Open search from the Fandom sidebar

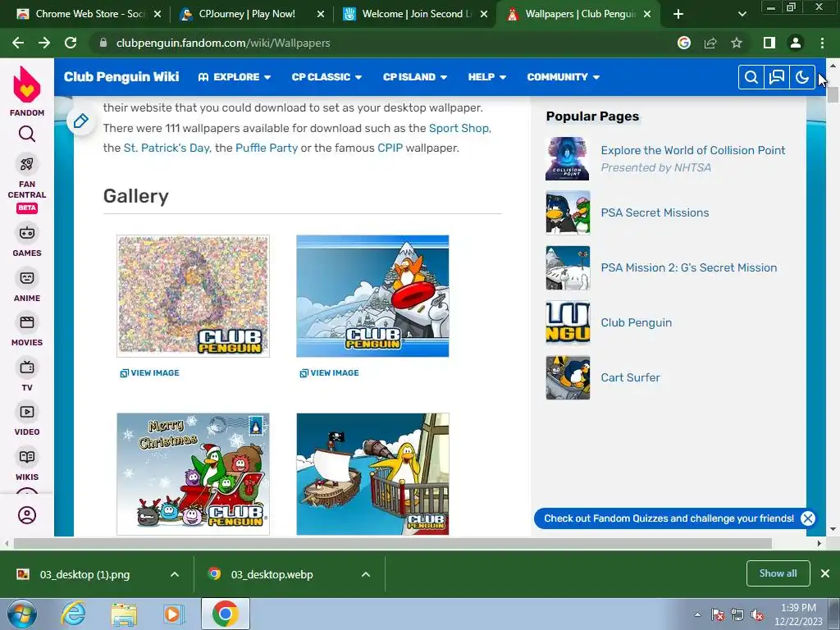click(27, 134)
